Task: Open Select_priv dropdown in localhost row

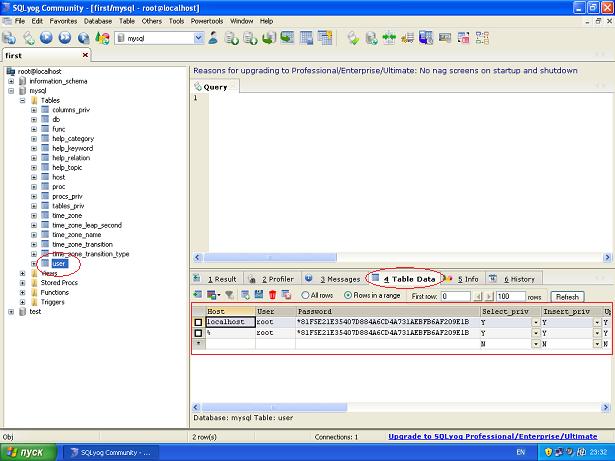Action: (x=536, y=322)
